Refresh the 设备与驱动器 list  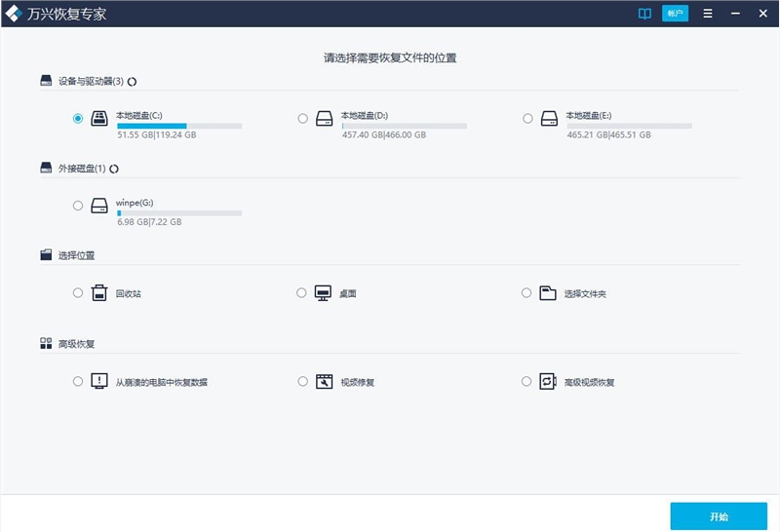[132, 82]
